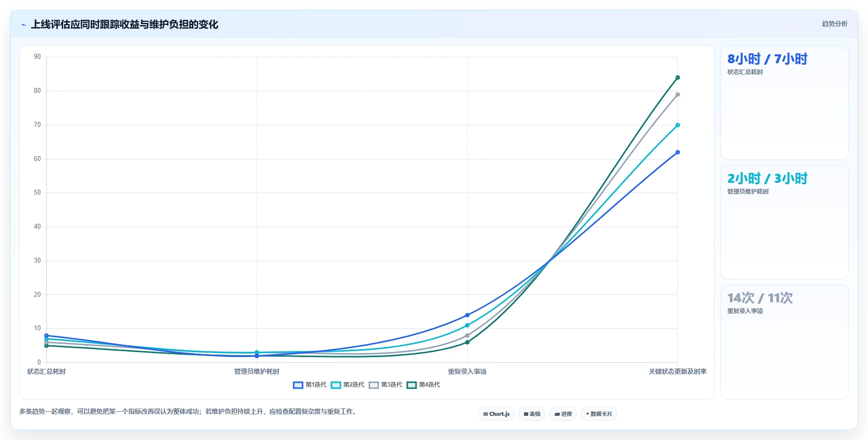
Task: Click the 8小时 / 7小时 card value
Action: pos(767,59)
